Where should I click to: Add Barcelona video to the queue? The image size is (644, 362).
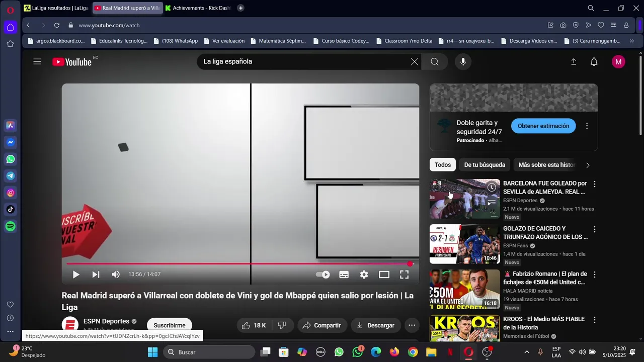pyautogui.click(x=492, y=203)
